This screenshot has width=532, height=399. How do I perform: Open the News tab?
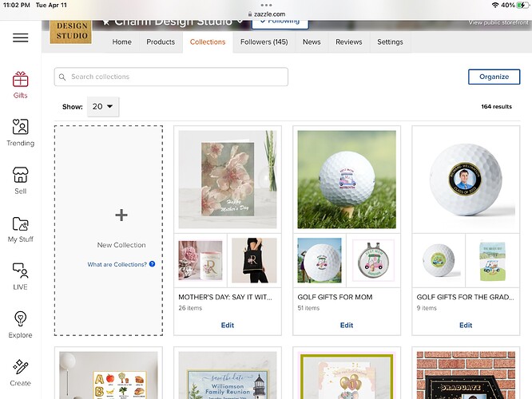coord(312,42)
